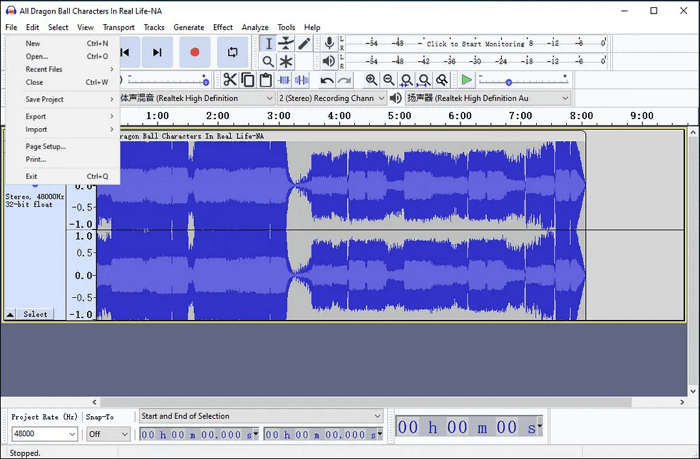
Task: Click Trim audio outside selection icon
Action: point(284,80)
